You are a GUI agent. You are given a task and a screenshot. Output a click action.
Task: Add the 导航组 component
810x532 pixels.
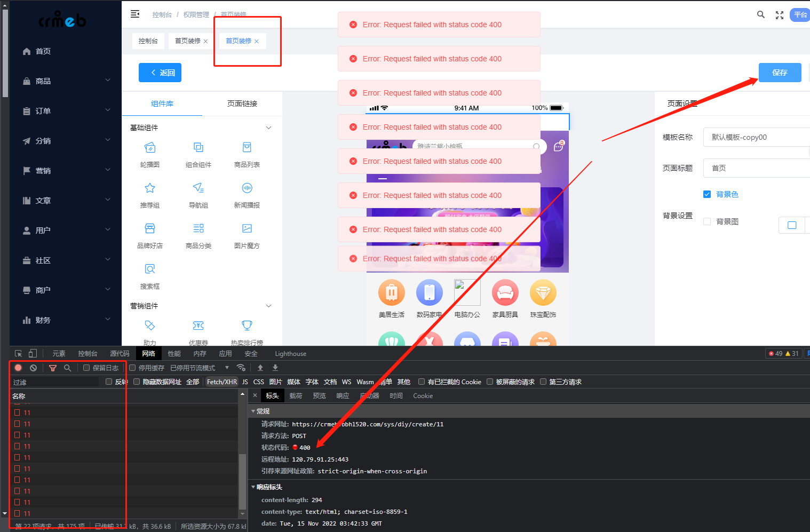tap(198, 194)
